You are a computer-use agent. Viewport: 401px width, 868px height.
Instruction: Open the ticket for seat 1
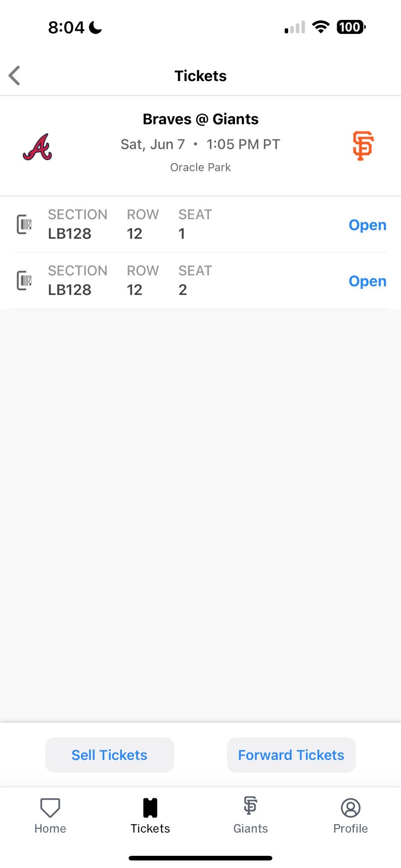pos(367,225)
